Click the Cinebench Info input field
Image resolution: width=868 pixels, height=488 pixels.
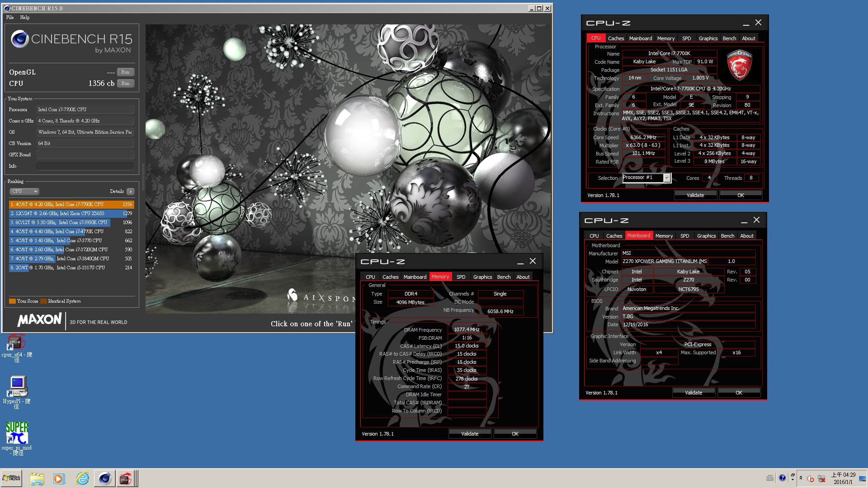pos(85,166)
